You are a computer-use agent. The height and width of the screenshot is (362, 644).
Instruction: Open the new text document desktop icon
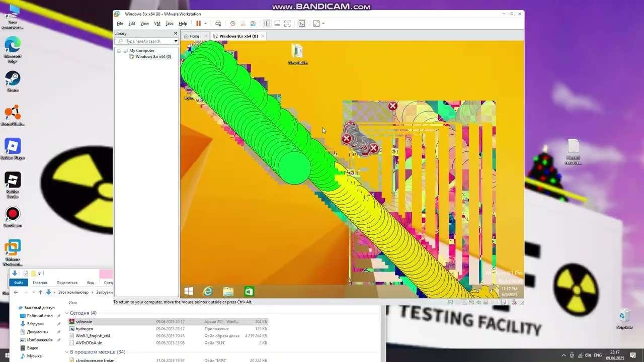(573, 152)
